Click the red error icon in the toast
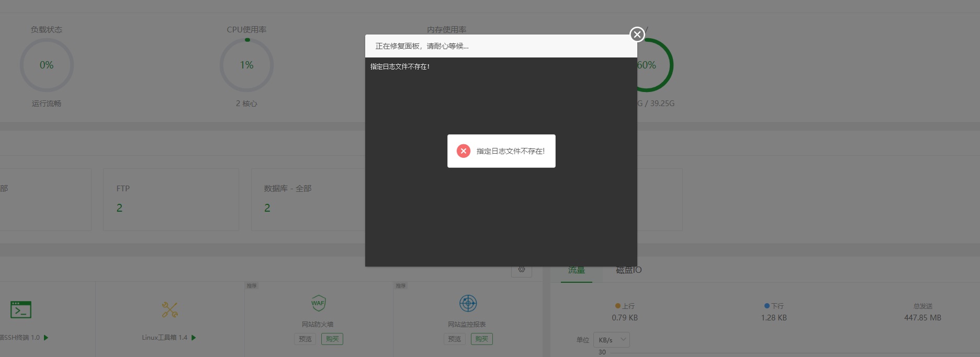Viewport: 980px width, 357px height. click(464, 151)
